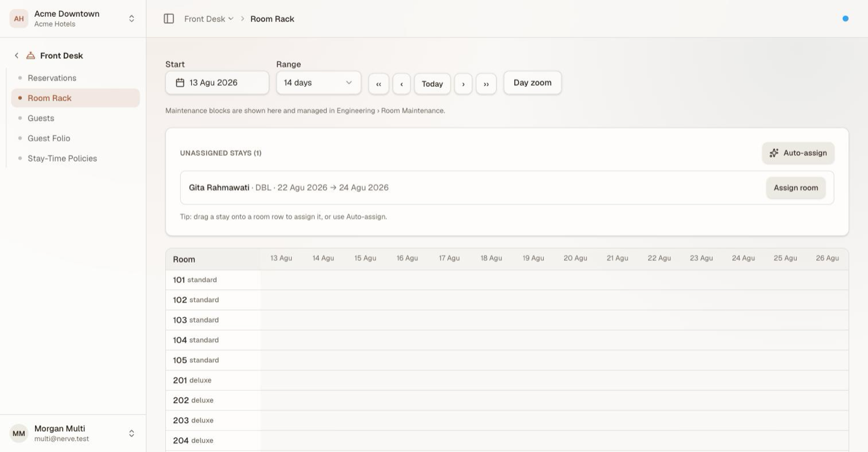Click the AH hotel avatar
The image size is (868, 452).
(19, 19)
